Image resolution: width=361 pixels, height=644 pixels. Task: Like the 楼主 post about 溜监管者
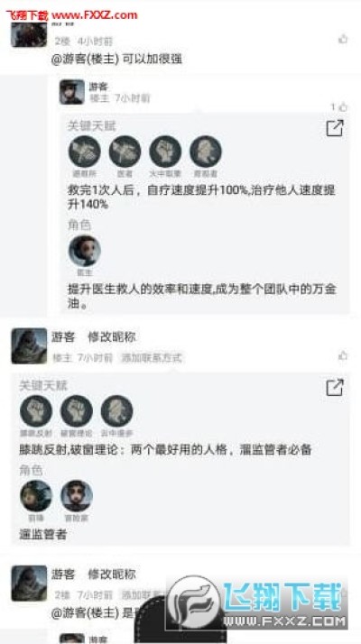point(342,355)
